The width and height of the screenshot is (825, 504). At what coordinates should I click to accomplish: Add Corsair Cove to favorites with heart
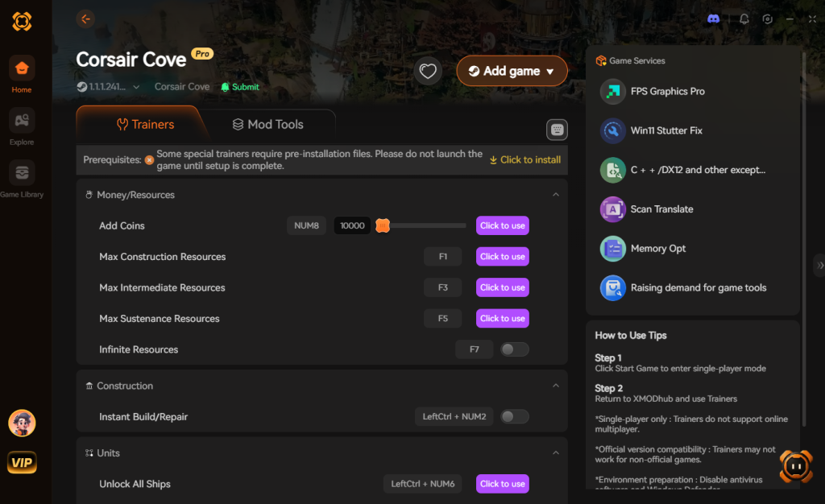point(428,71)
